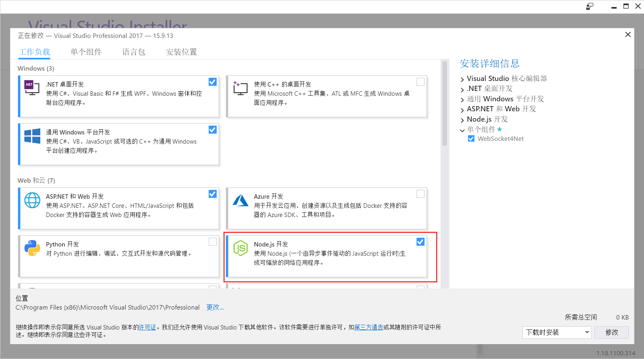Enable the Python 开发 workload
Screen dimensions: 644x359
[x=212, y=242]
